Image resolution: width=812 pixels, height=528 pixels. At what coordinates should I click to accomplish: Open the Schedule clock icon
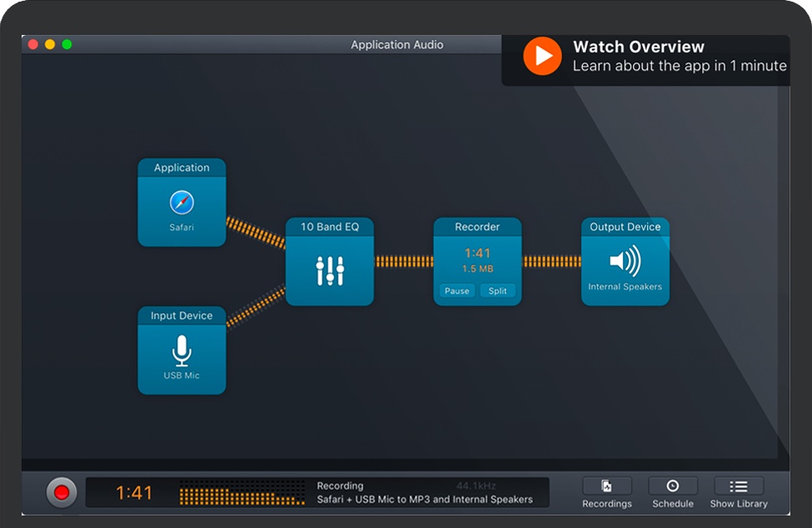pos(672,486)
